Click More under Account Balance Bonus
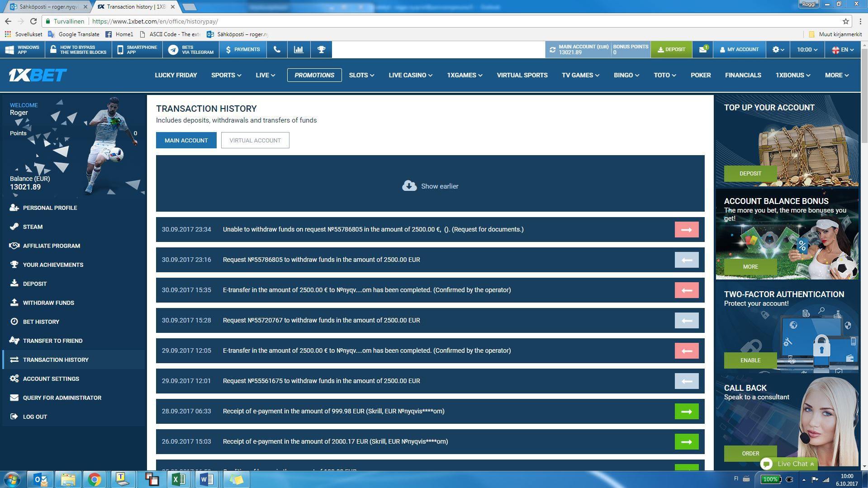The width and height of the screenshot is (868, 488). pos(750,267)
